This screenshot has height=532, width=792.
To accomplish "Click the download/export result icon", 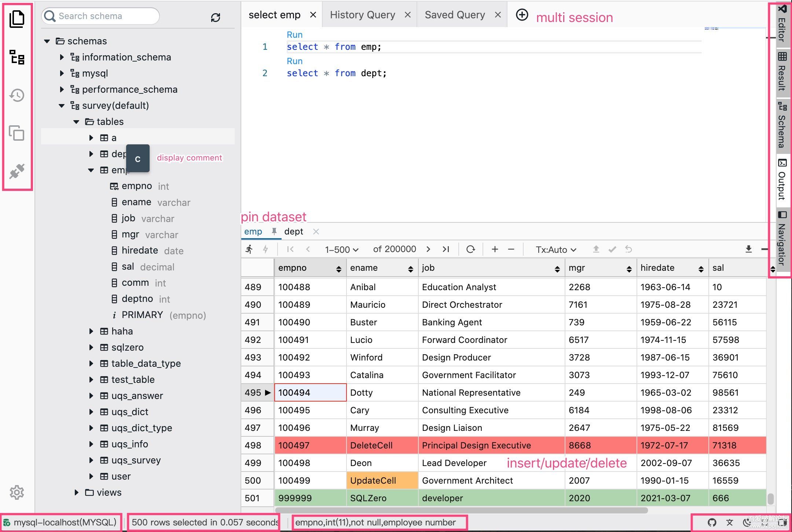I will pos(748,249).
